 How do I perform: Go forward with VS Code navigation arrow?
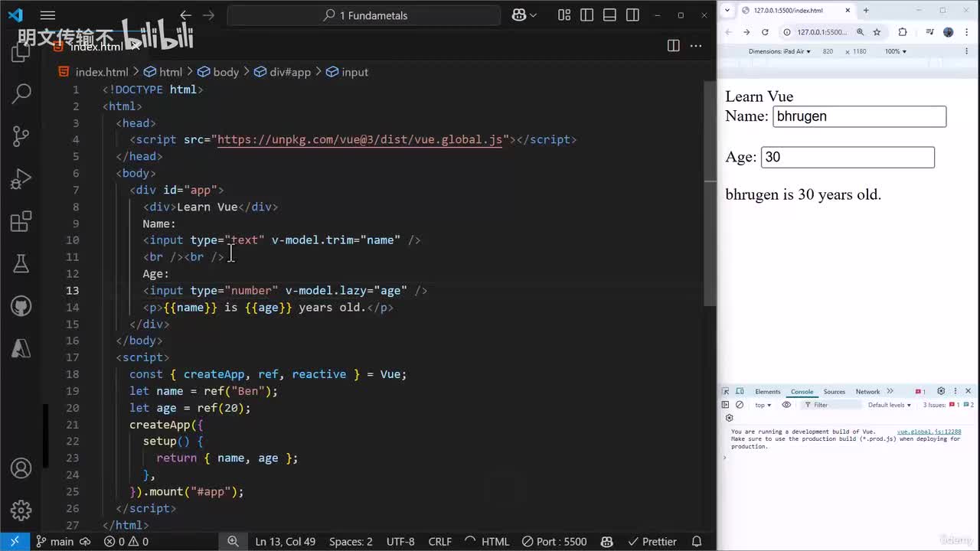208,15
